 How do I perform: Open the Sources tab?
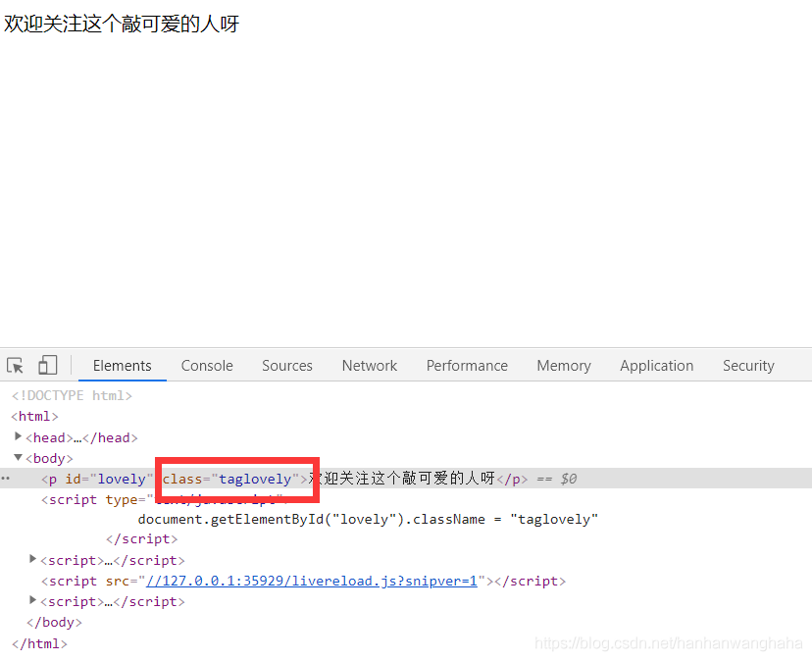click(x=287, y=366)
